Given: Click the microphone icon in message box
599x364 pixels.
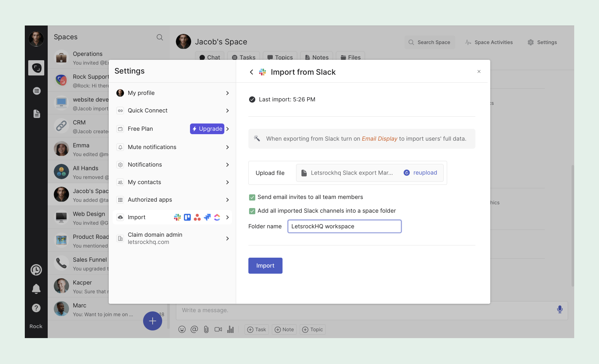Looking at the screenshot, I should [x=559, y=309].
